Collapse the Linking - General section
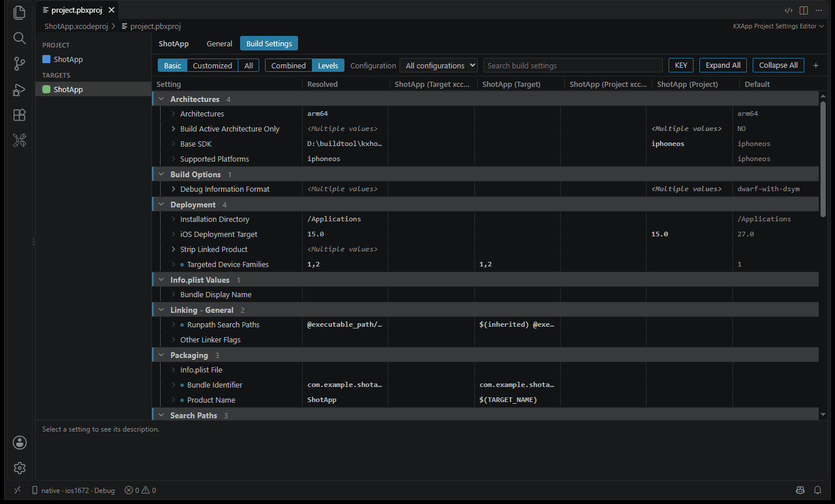The height and width of the screenshot is (504, 835). (161, 310)
